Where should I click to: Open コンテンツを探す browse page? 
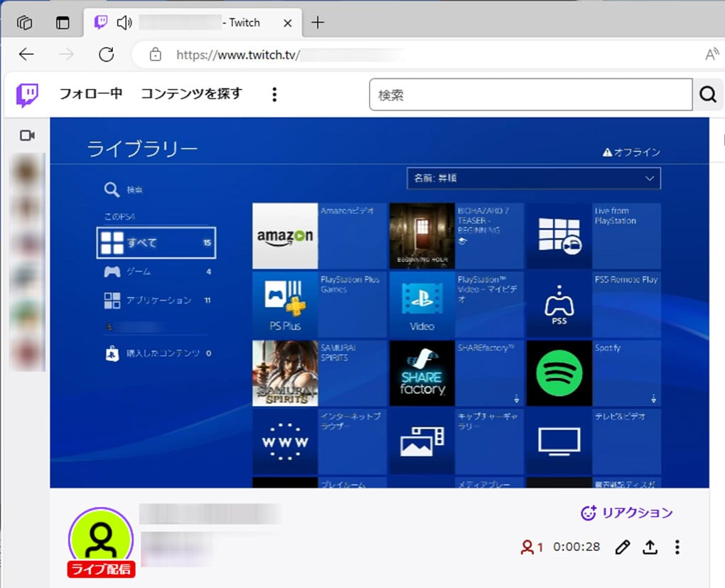(x=191, y=93)
